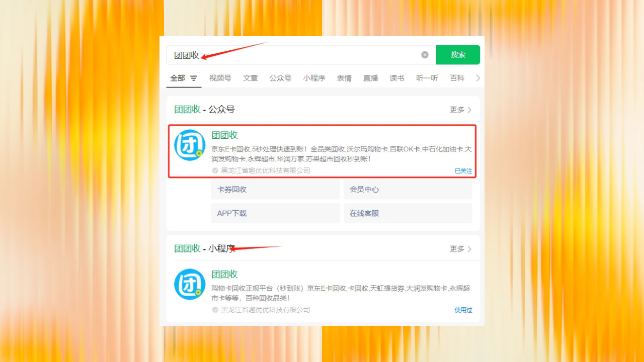644x362 pixels.
Task: Clear the search field with the X icon
Action: [x=425, y=55]
